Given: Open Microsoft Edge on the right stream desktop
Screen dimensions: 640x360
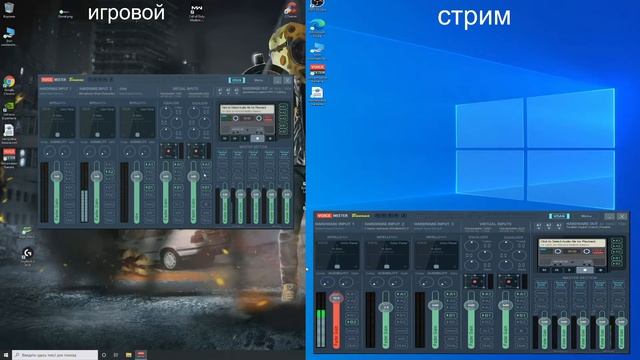Looking at the screenshot, I should tap(318, 28).
